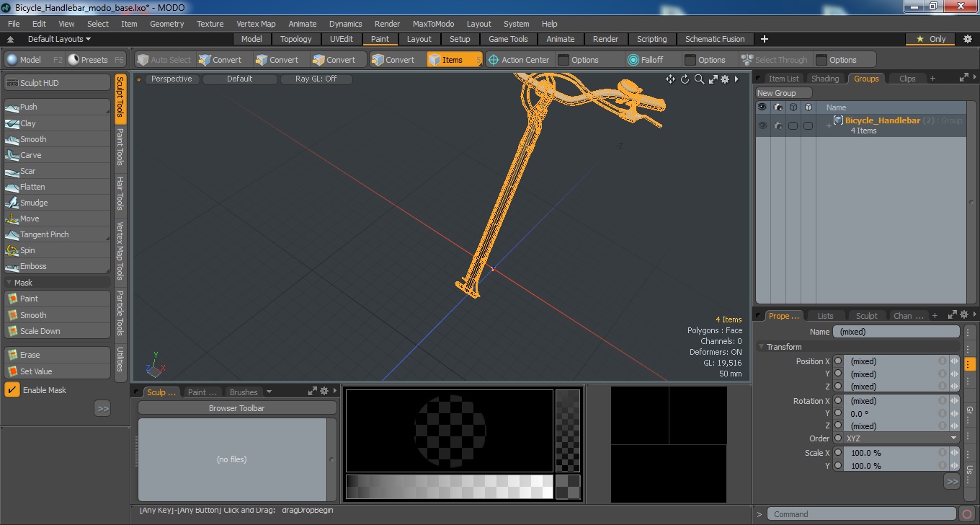Click the vertical checker strip swatch

pyautogui.click(x=568, y=431)
